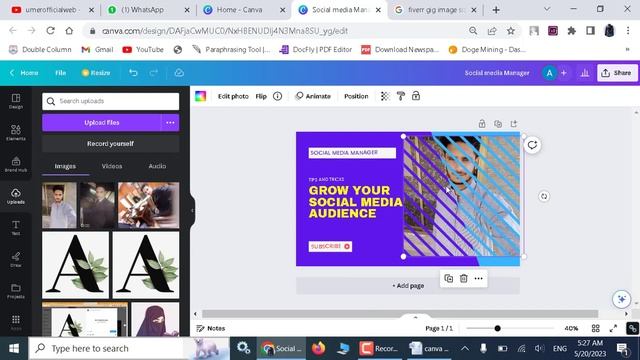
Task: Open Position panel
Action: [356, 96]
